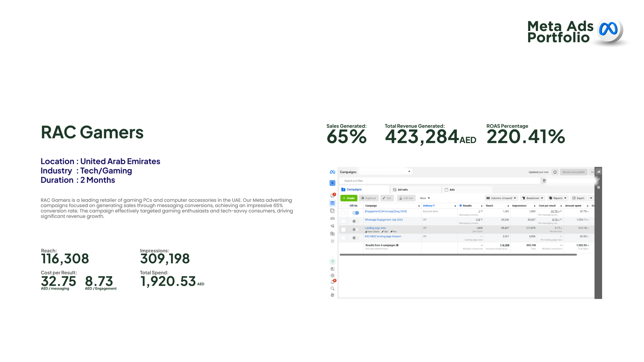
Task: Open the ad account selector dropdown
Action: pos(386,172)
